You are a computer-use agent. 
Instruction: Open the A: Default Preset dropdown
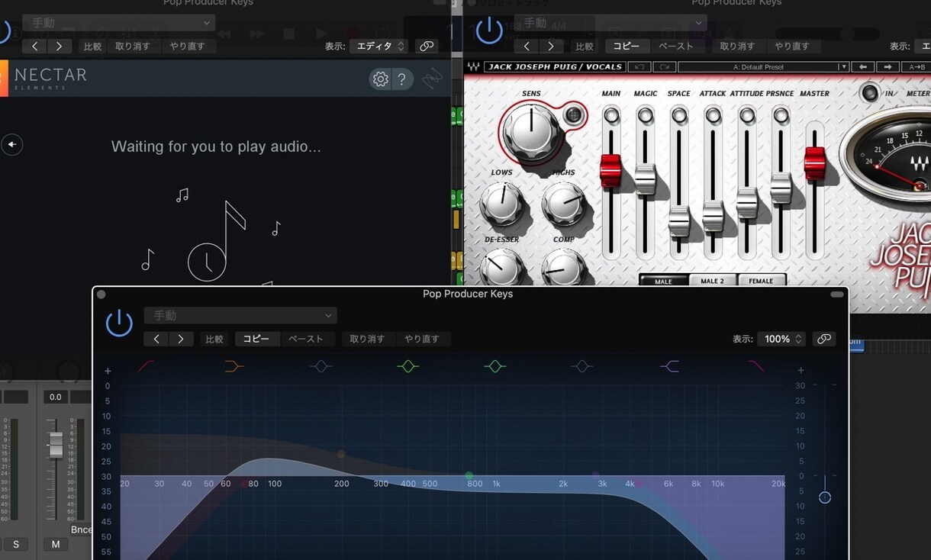point(763,67)
